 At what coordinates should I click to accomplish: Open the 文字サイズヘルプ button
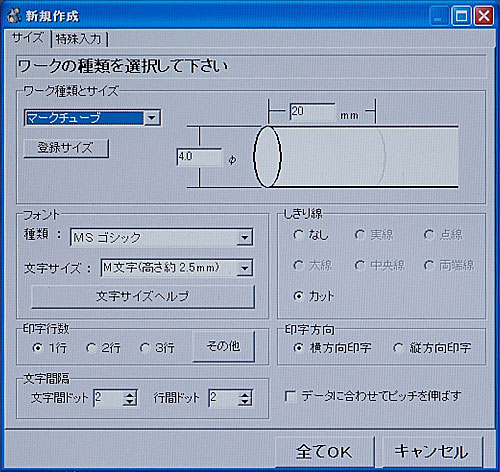tap(143, 296)
